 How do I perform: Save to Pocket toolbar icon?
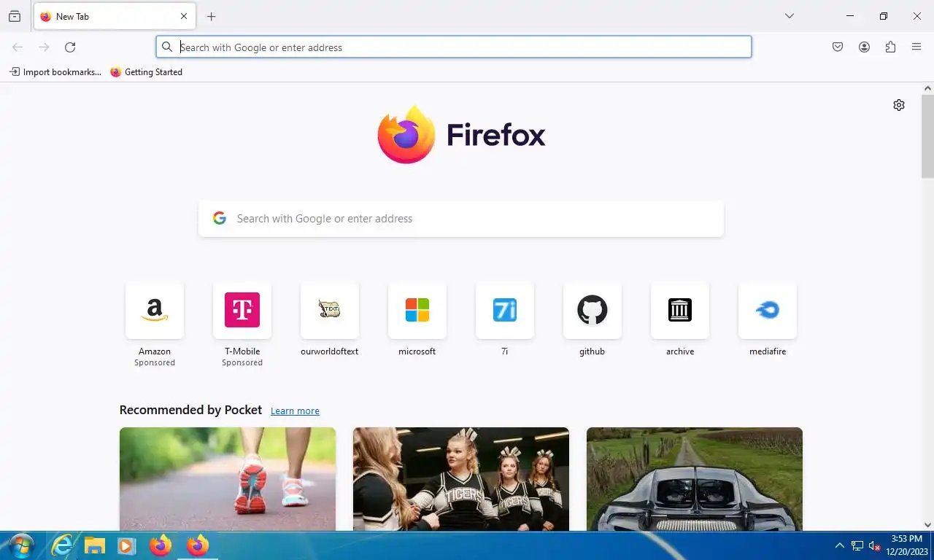click(838, 47)
